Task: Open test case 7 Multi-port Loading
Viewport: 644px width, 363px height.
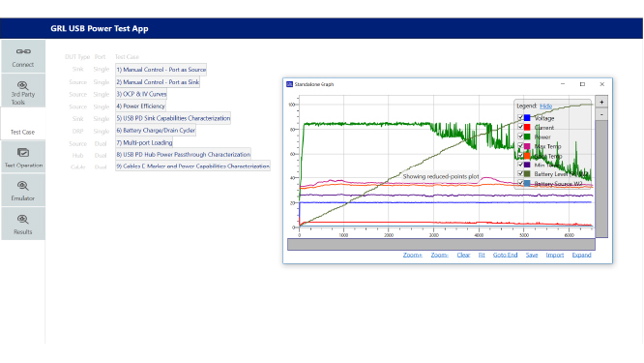Action: click(144, 142)
